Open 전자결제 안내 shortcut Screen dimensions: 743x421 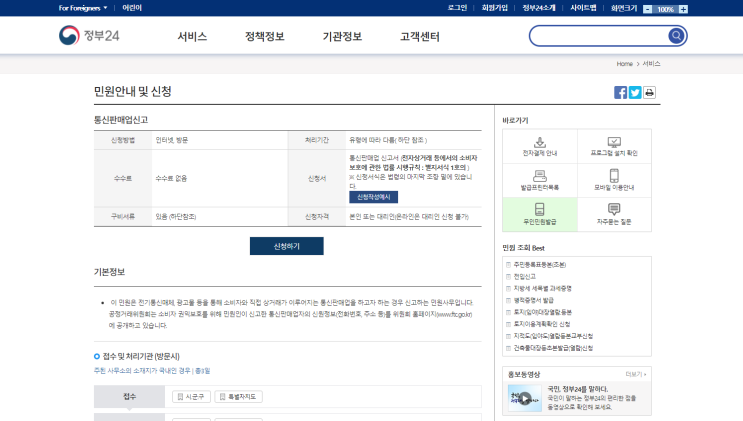tap(540, 146)
